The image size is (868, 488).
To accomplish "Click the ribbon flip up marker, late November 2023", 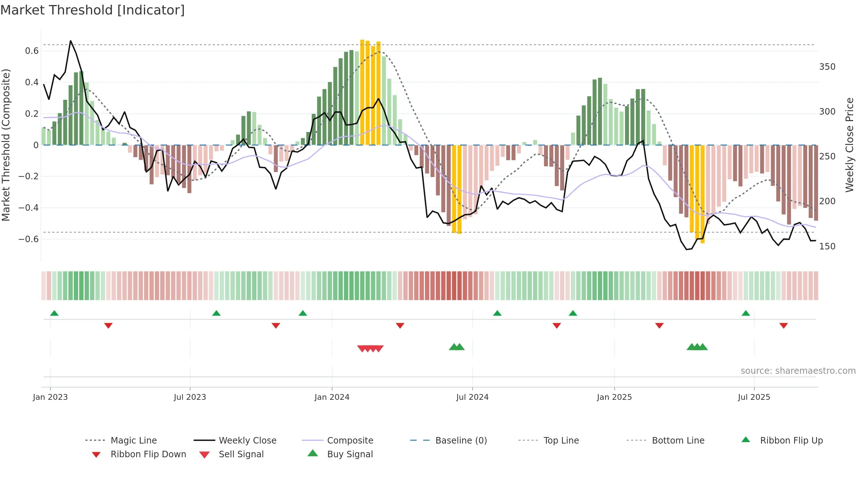I will (303, 313).
